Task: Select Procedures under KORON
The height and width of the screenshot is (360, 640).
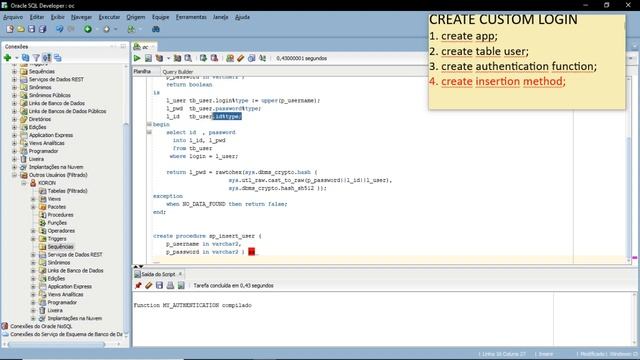Action: pos(60,215)
